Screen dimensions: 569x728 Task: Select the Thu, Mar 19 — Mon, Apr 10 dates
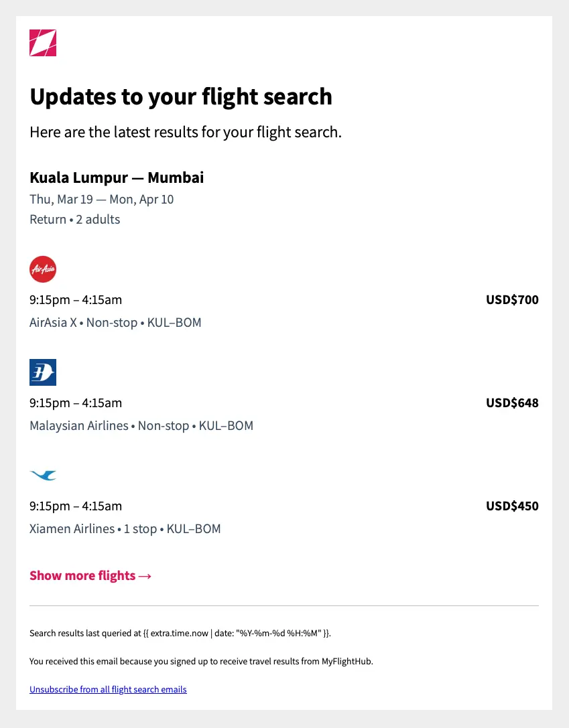(x=101, y=199)
